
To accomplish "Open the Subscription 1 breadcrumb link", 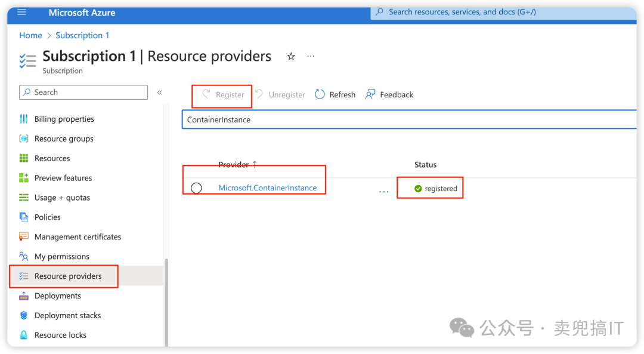I will pyautogui.click(x=82, y=35).
